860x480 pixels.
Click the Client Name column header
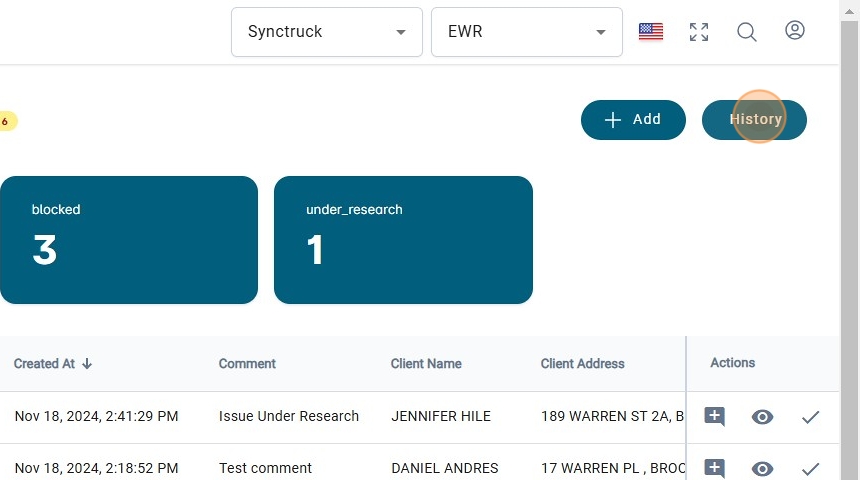point(427,364)
